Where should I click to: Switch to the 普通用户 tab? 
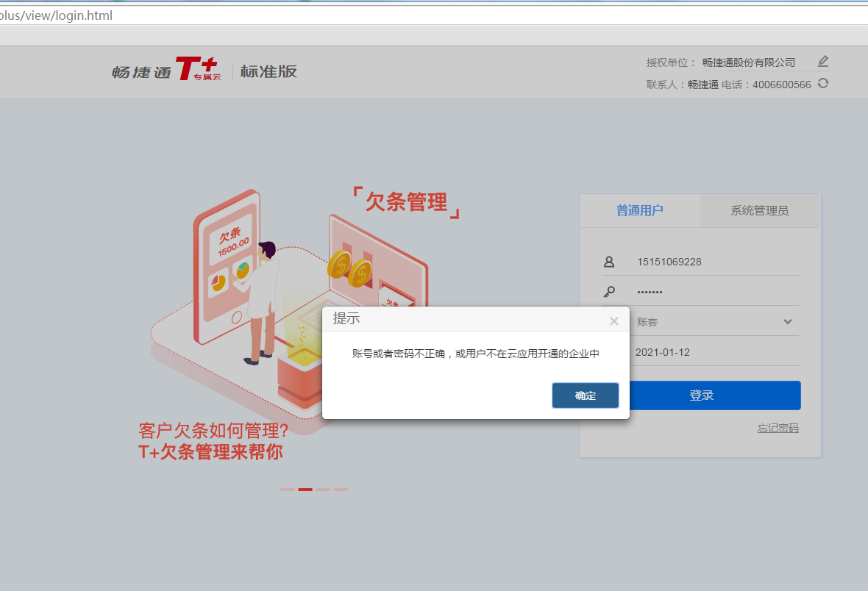[x=640, y=210]
